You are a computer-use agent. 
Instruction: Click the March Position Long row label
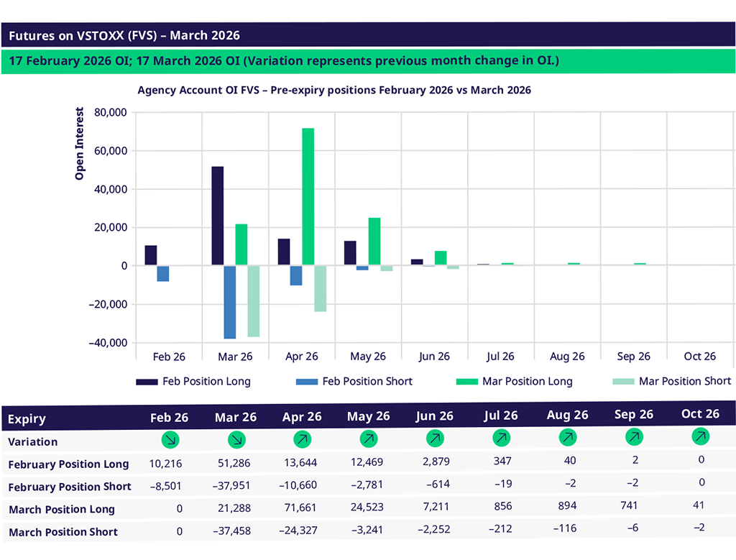point(61,510)
